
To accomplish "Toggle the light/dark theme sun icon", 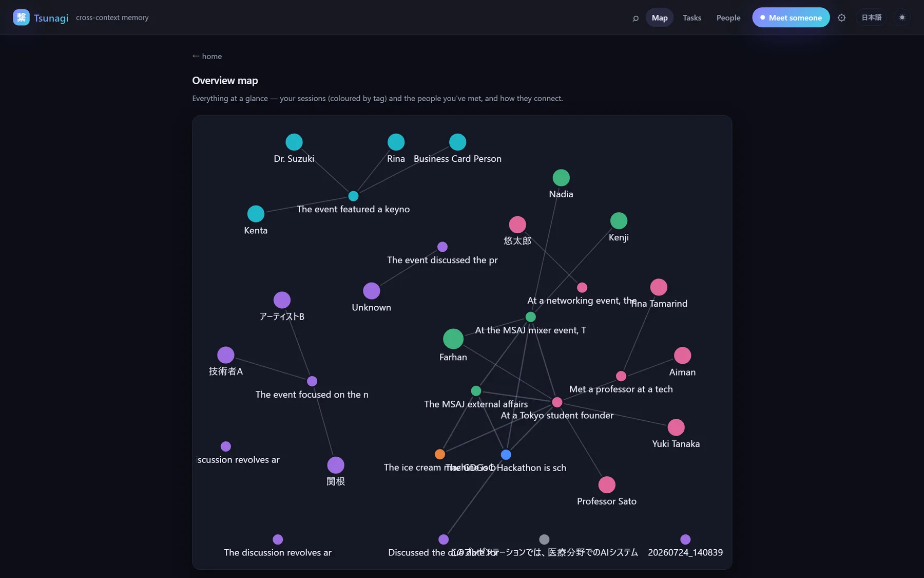I will click(x=902, y=17).
